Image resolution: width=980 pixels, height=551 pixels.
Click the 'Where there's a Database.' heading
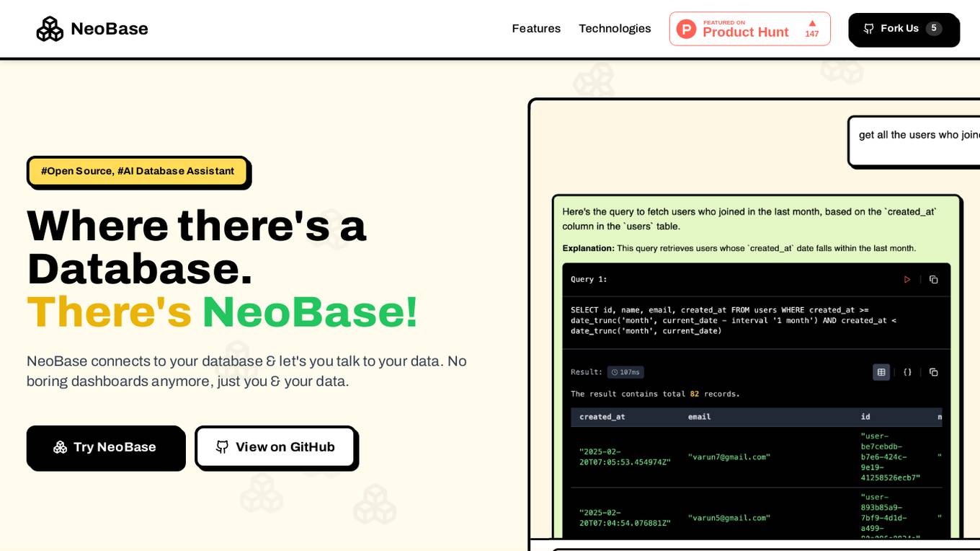click(x=197, y=247)
